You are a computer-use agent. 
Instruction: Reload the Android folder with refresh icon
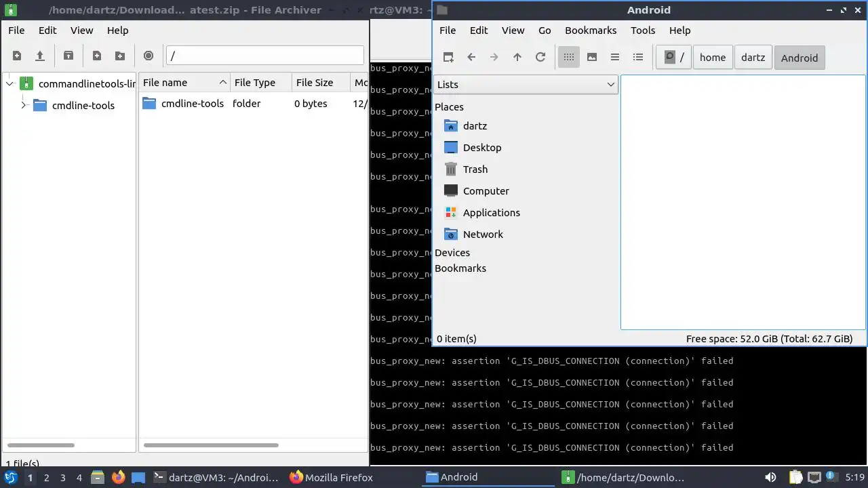click(540, 57)
